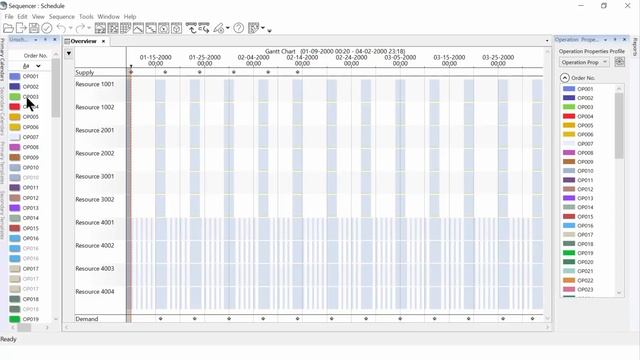Select the Resource 1001 row label
The height and width of the screenshot is (360, 640).
[95, 84]
